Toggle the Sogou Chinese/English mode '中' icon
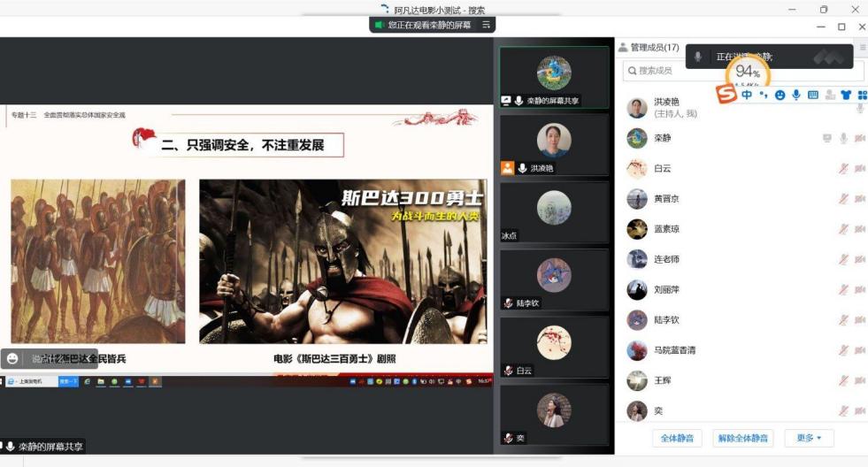This screenshot has width=868, height=467. click(x=748, y=95)
